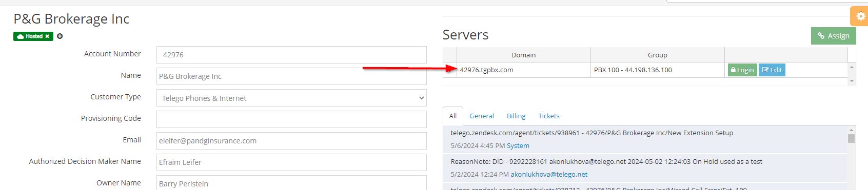The image size is (868, 190).
Task: Focus the Account Number field
Action: [x=291, y=55]
